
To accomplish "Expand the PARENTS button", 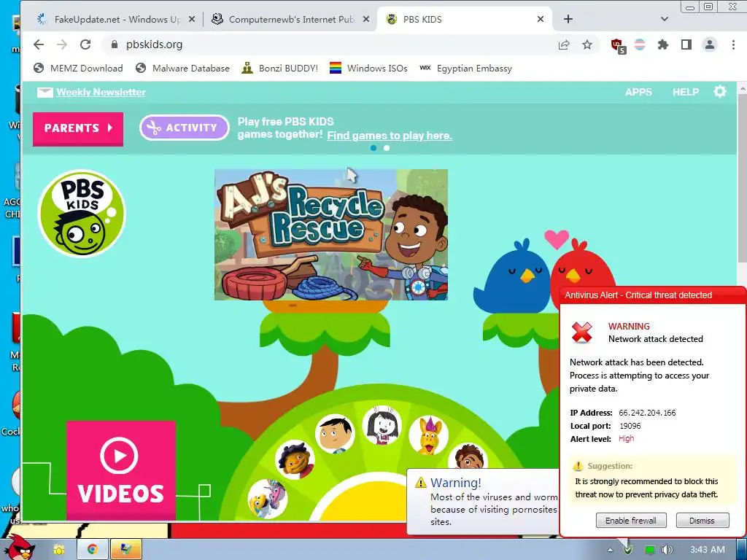I will click(78, 128).
